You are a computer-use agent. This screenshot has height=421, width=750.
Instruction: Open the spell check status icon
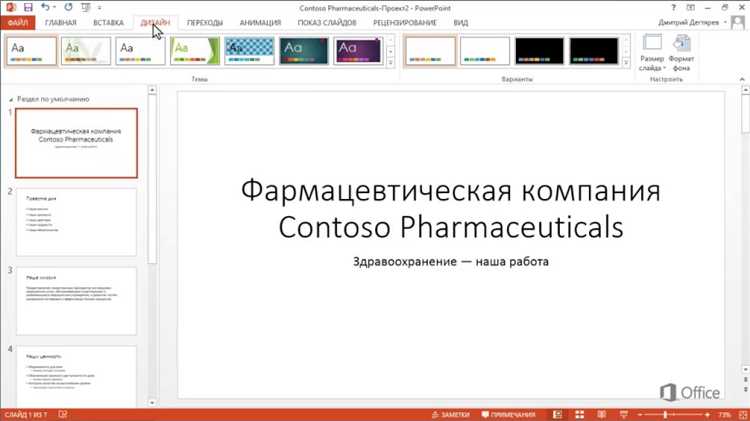pyautogui.click(x=63, y=415)
